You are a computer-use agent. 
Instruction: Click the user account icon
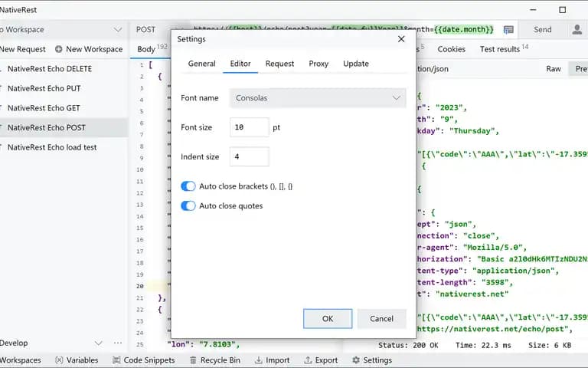[577, 29]
